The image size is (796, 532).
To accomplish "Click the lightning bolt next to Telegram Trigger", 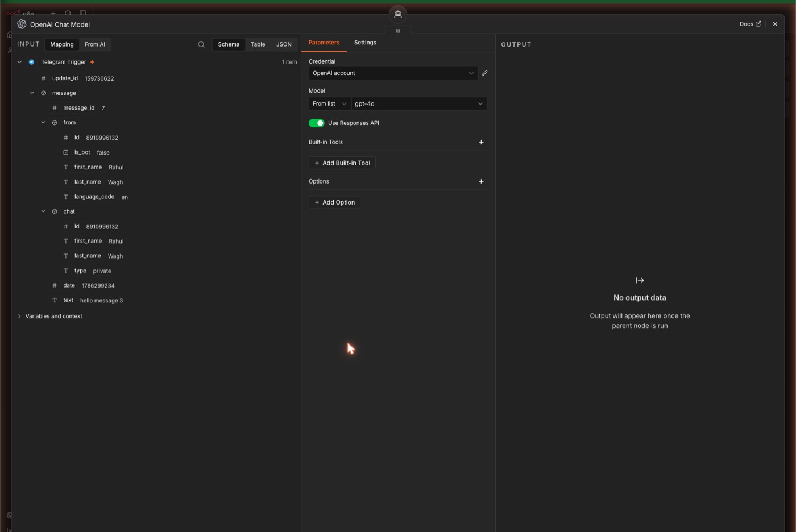I will pyautogui.click(x=92, y=62).
